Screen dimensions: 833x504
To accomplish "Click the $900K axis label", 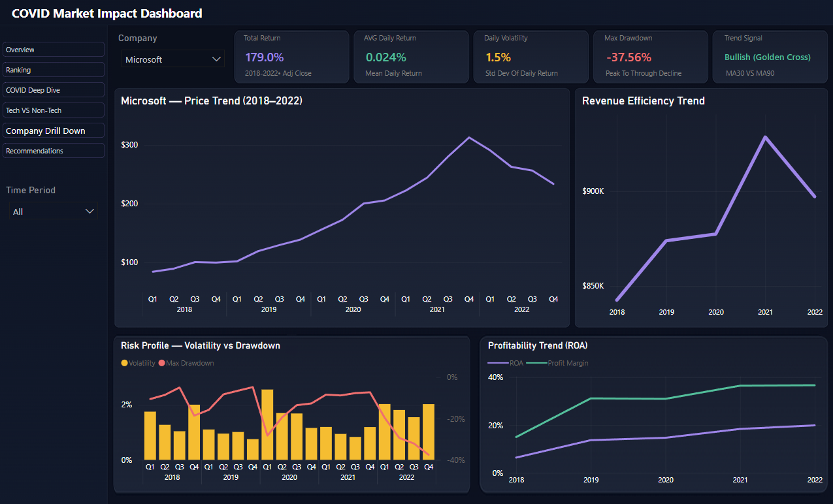I will point(593,191).
